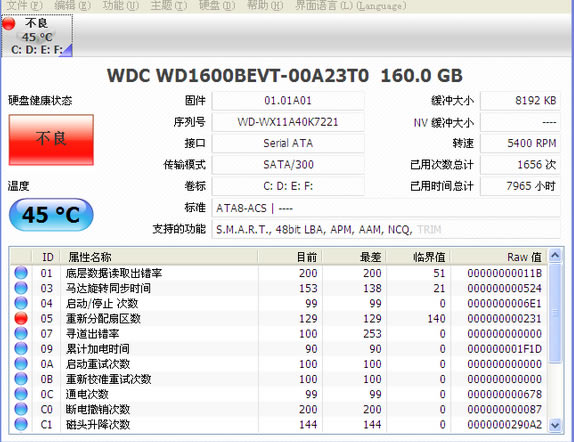Image resolution: width=574 pixels, height=442 pixels.
Task: Click the red status icon for attribute 05
Action: [21, 318]
